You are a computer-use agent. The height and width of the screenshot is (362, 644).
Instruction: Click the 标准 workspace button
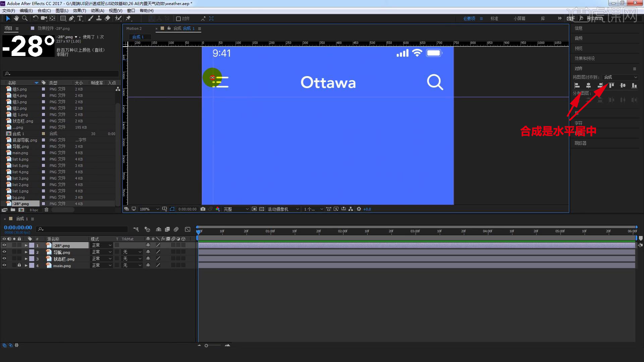[494, 18]
